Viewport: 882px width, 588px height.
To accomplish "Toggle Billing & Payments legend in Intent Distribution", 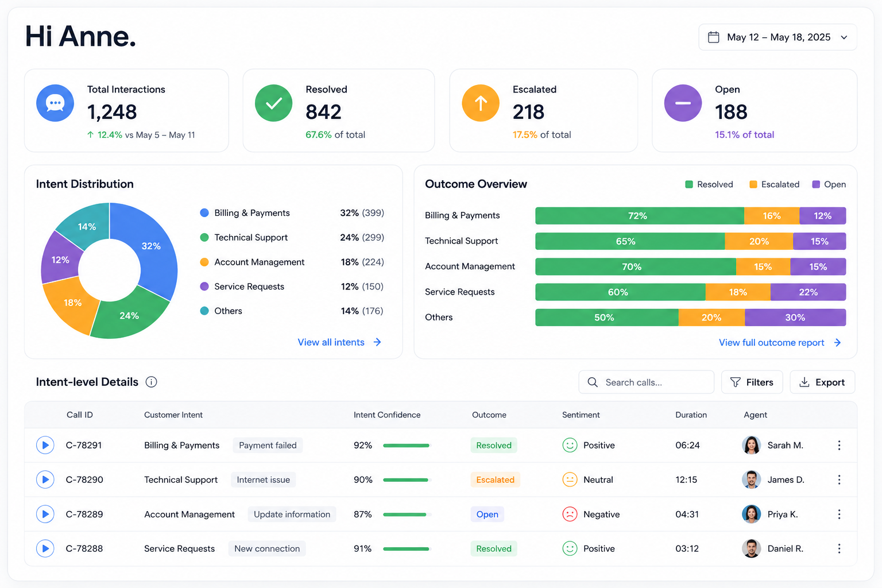I will point(245,213).
